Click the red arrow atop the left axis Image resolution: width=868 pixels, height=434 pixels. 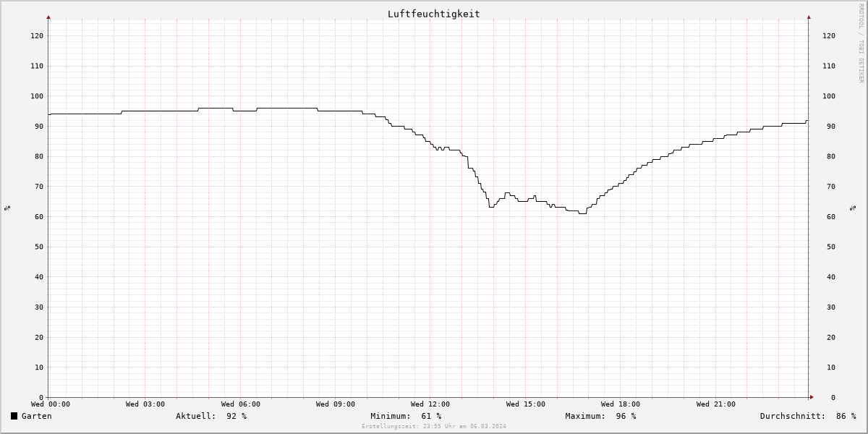tap(48, 17)
